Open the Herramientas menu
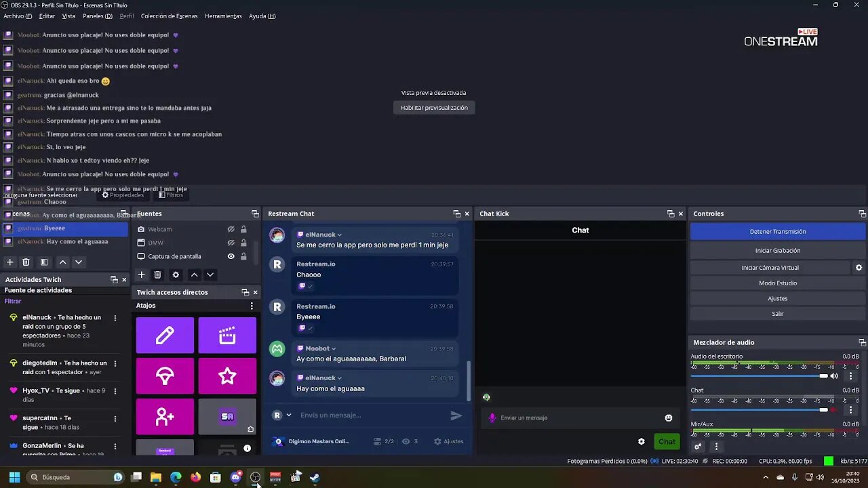Screen dimensions: 868x488 point(223,16)
